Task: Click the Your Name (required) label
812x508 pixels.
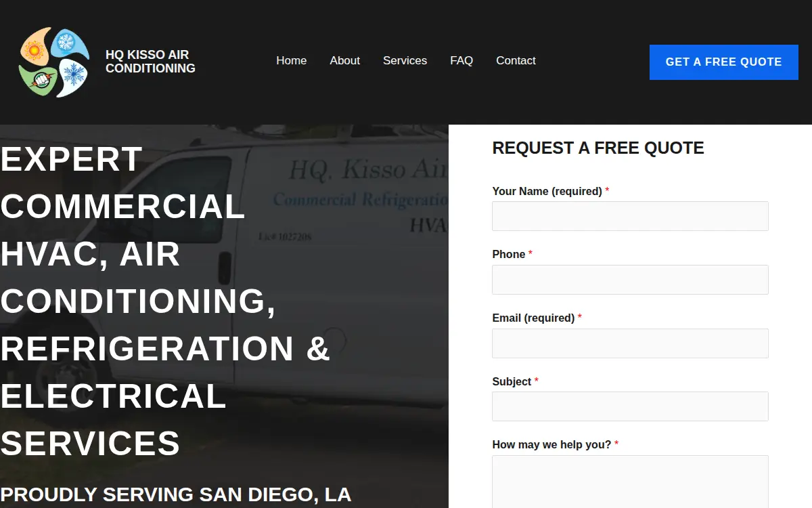Action: click(x=550, y=191)
